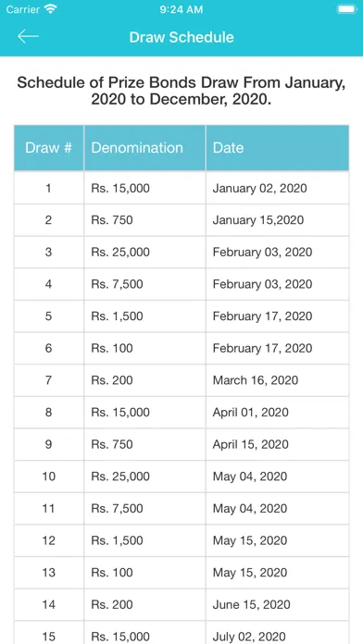Select the January 02, 2020 date cell

(x=278, y=188)
